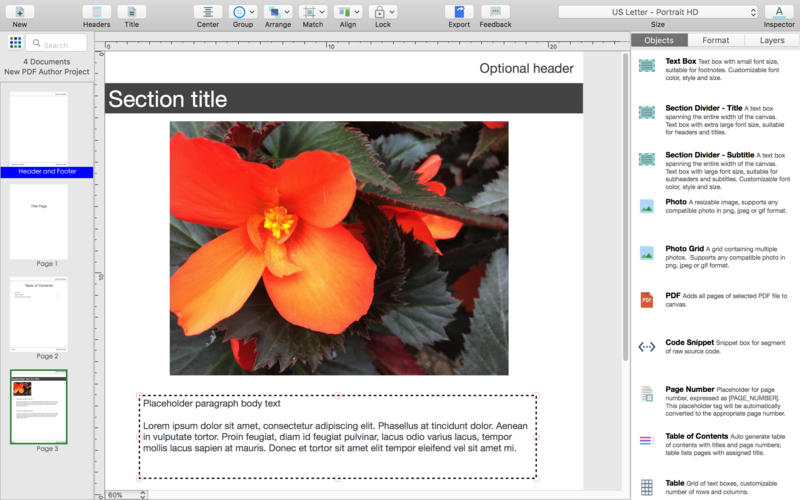
Task: Open the Group dropdown arrow
Action: 252,12
